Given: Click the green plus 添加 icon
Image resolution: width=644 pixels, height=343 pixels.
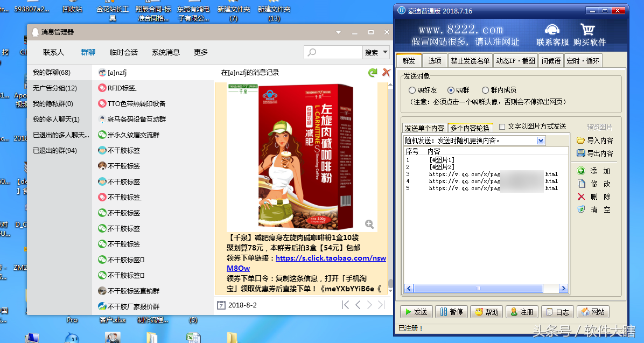Looking at the screenshot, I should point(581,171).
